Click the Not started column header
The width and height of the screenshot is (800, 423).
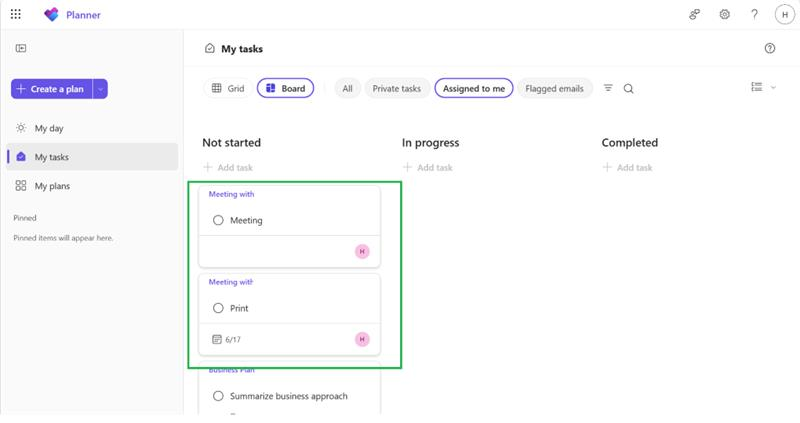point(232,143)
